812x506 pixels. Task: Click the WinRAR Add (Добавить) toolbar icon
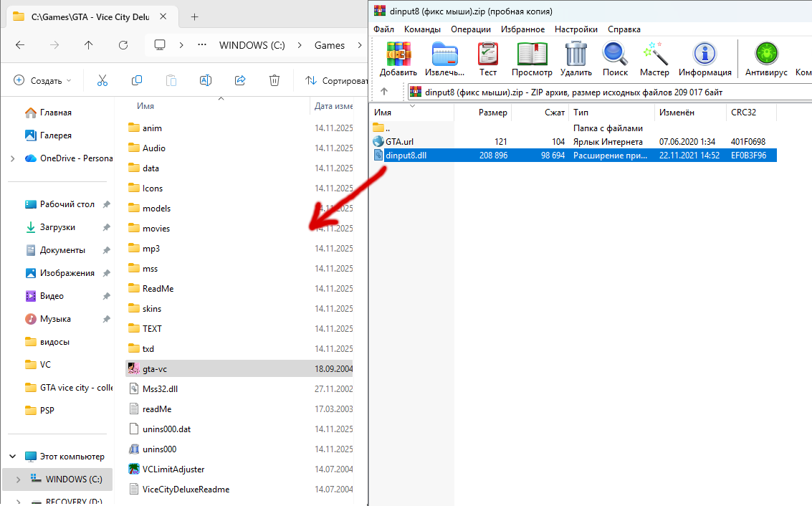point(398,59)
